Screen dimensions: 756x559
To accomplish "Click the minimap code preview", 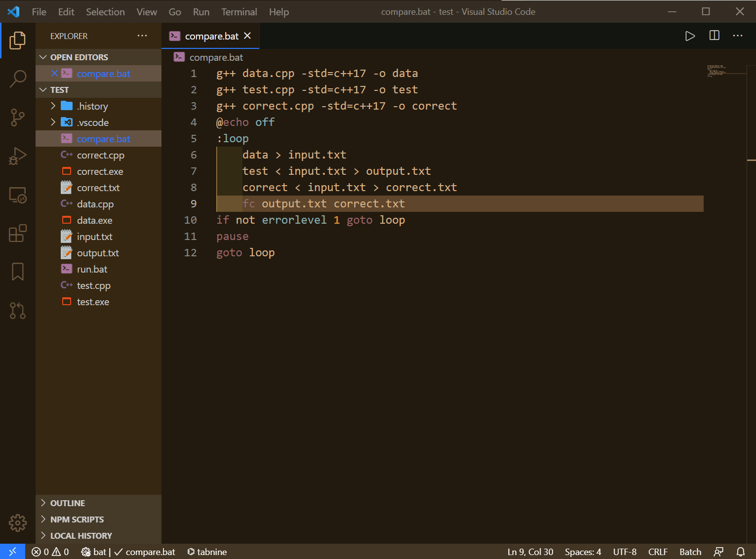I will [x=717, y=71].
